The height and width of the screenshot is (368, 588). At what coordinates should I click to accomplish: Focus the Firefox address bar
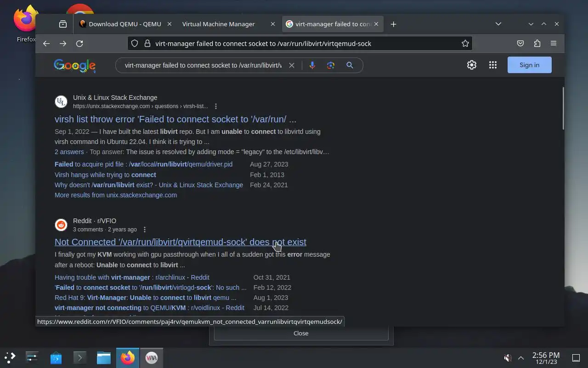(x=300, y=43)
